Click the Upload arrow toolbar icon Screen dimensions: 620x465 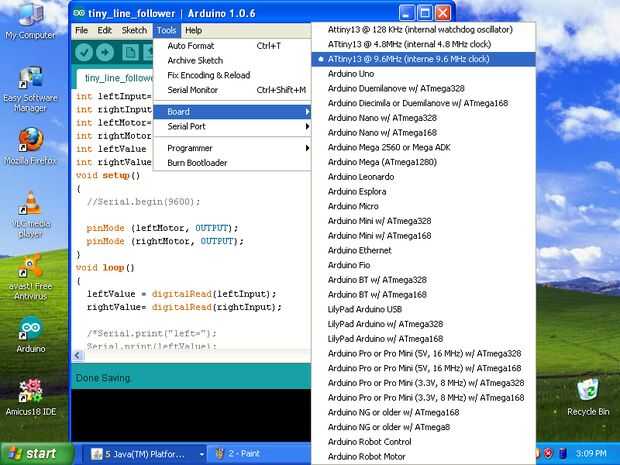[x=105, y=52]
